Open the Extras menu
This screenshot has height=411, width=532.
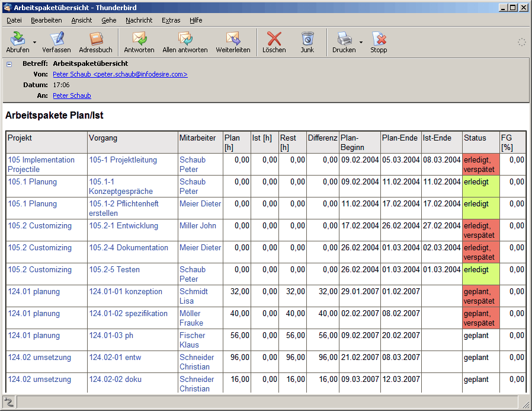(171, 20)
